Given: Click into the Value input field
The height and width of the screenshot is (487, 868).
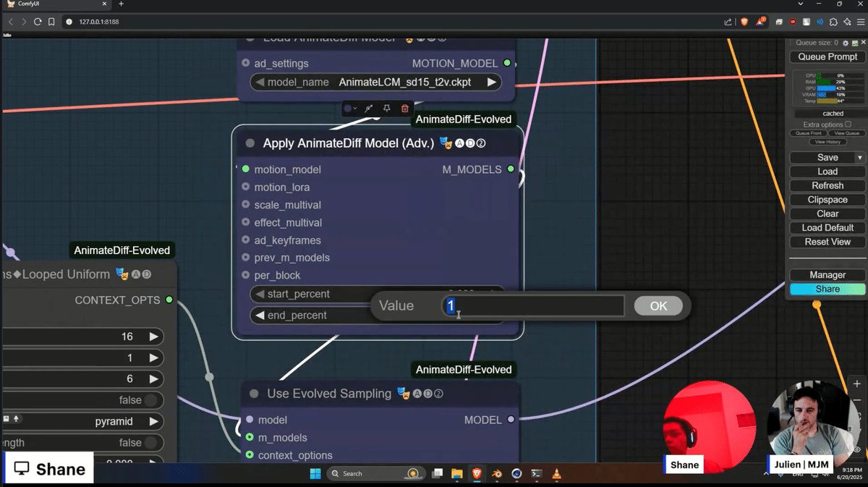Looking at the screenshot, I should coord(533,305).
